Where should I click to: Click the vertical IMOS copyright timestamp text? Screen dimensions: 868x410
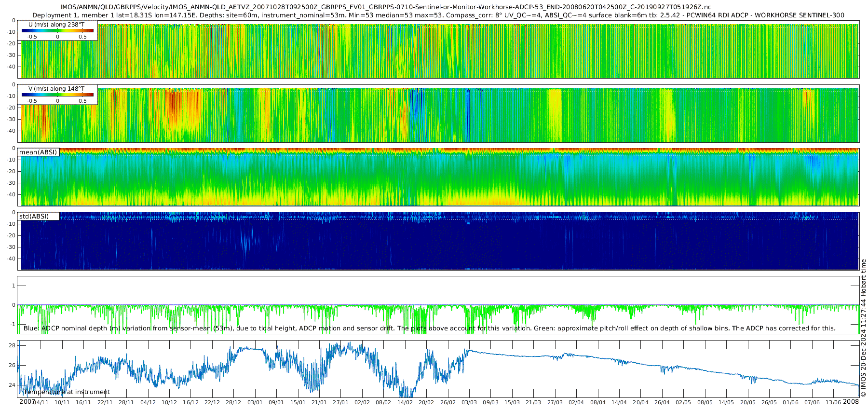click(863, 328)
